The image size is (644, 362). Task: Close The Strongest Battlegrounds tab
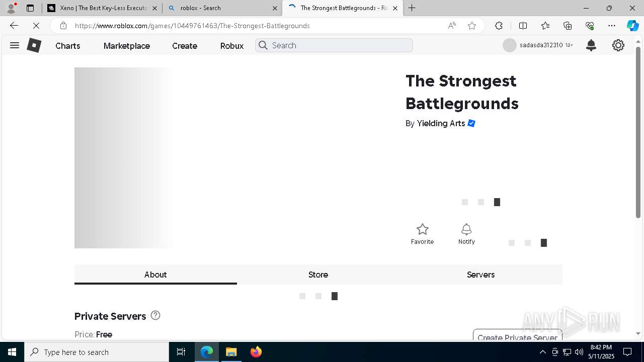395,8
